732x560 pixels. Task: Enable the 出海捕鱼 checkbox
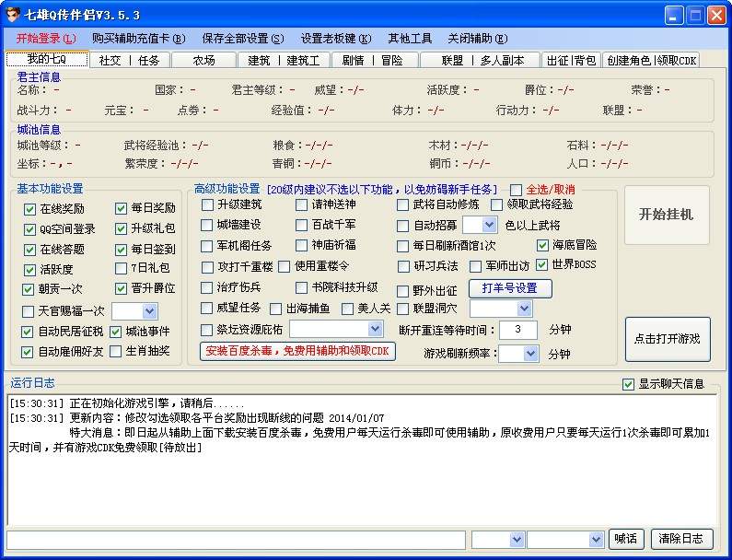click(276, 309)
